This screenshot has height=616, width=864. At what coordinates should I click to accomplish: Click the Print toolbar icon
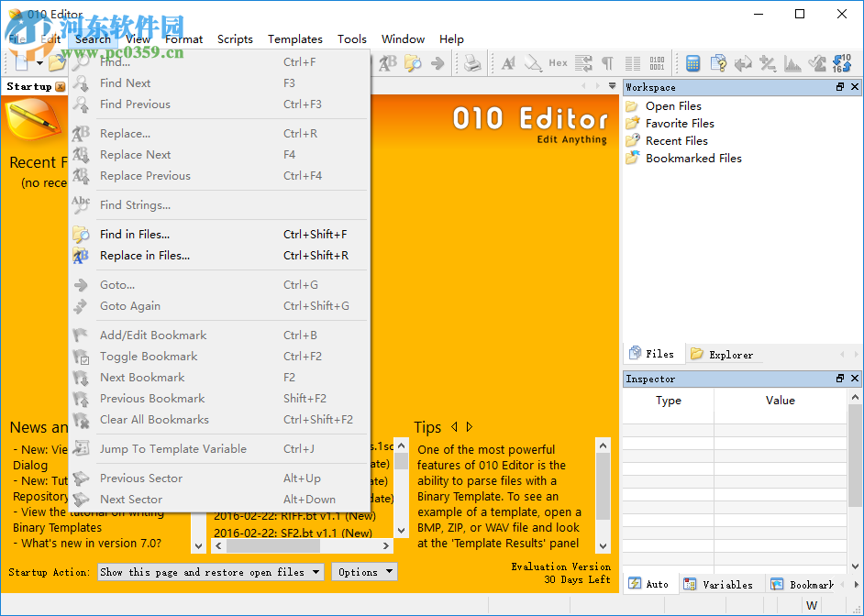472,63
